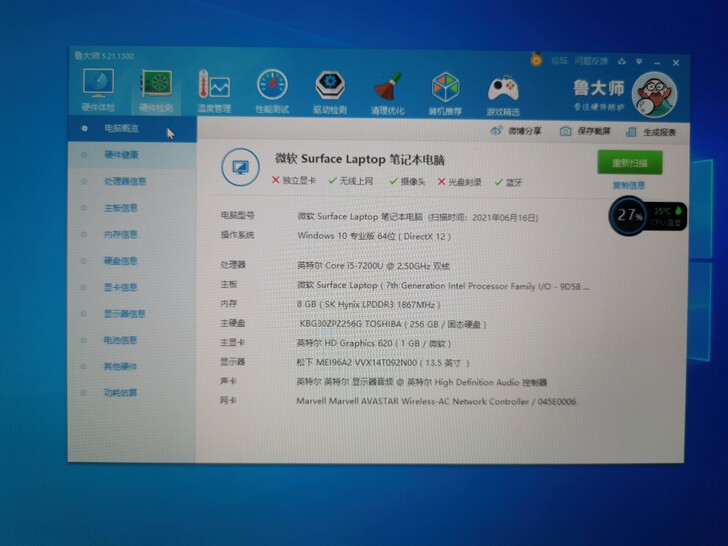Select 电池信息 in the sidebar

click(132, 340)
